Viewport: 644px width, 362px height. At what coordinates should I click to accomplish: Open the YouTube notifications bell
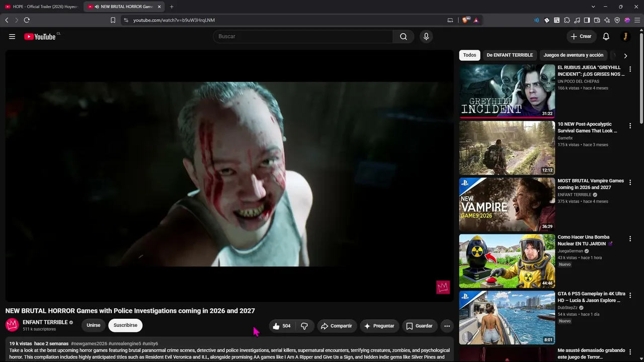tap(606, 36)
